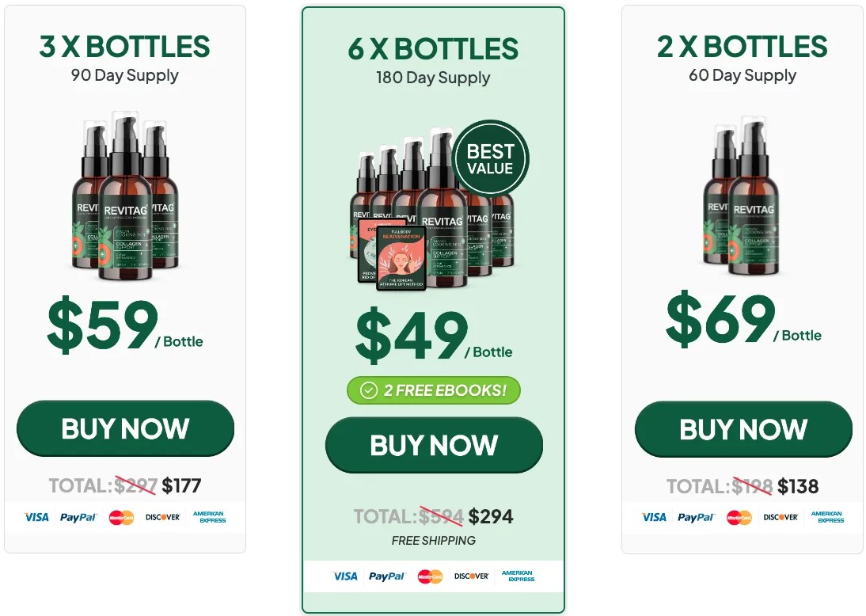The width and height of the screenshot is (866, 616).
Task: Click the PayPal logo in 3-bottle card
Action: tap(78, 517)
